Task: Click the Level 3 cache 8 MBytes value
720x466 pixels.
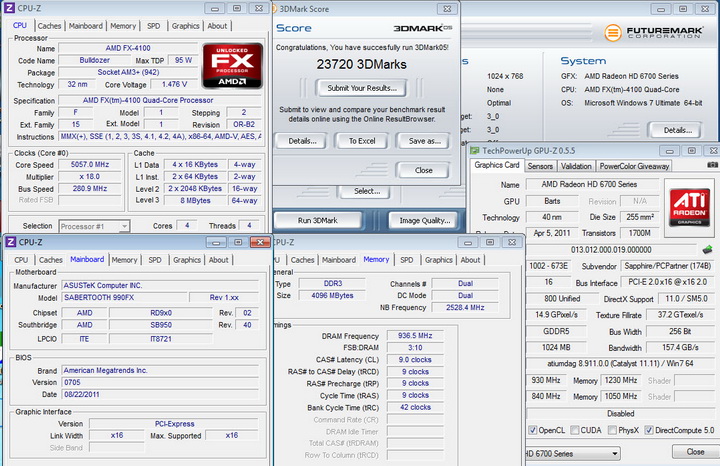Action: click(195, 201)
